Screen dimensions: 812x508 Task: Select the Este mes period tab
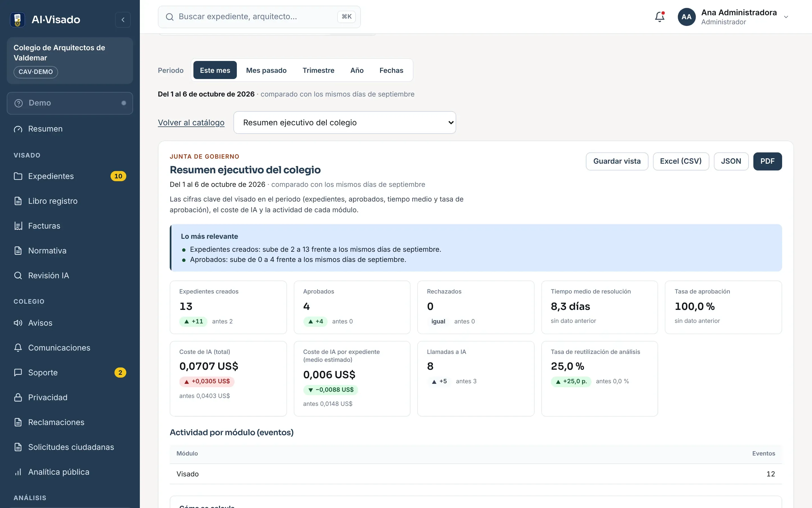pos(215,70)
